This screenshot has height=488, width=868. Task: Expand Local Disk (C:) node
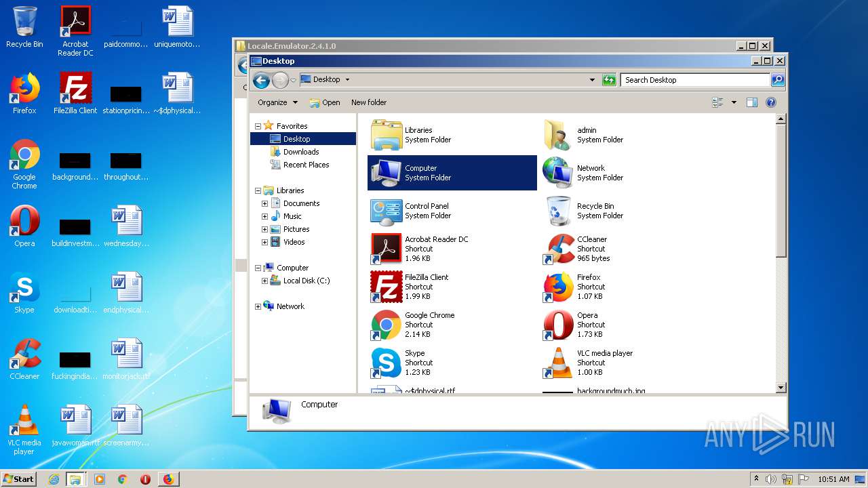point(264,281)
